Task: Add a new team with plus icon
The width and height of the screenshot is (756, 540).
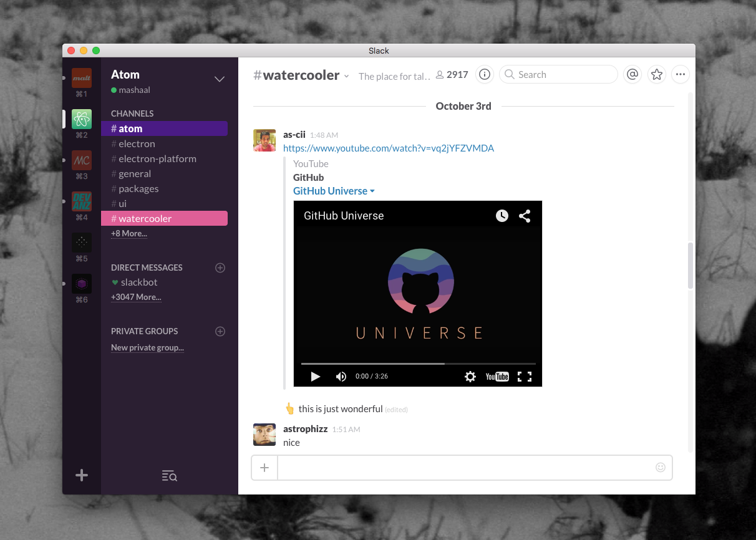Action: (82, 475)
